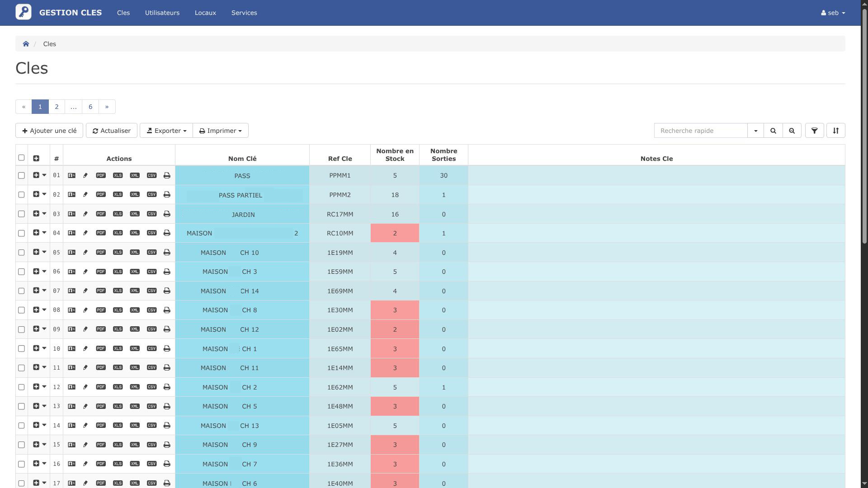The width and height of the screenshot is (868, 488).
Task: Open the seb user menu
Action: click(833, 13)
